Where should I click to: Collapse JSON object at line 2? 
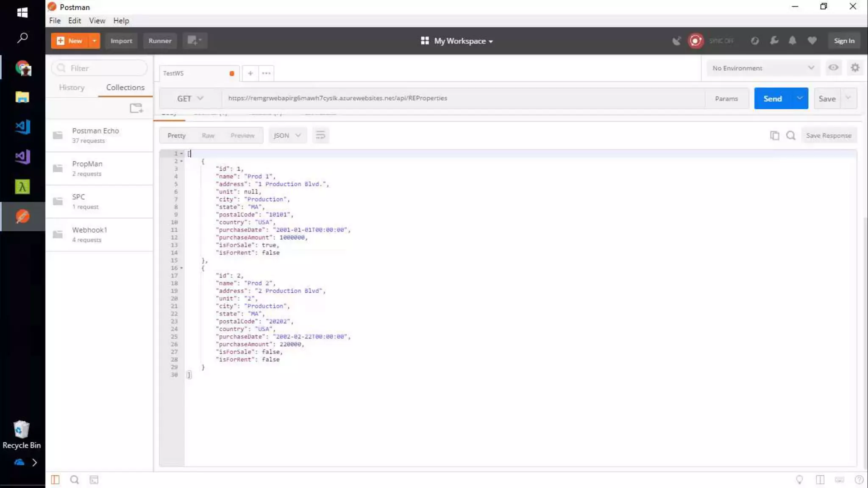coord(181,161)
